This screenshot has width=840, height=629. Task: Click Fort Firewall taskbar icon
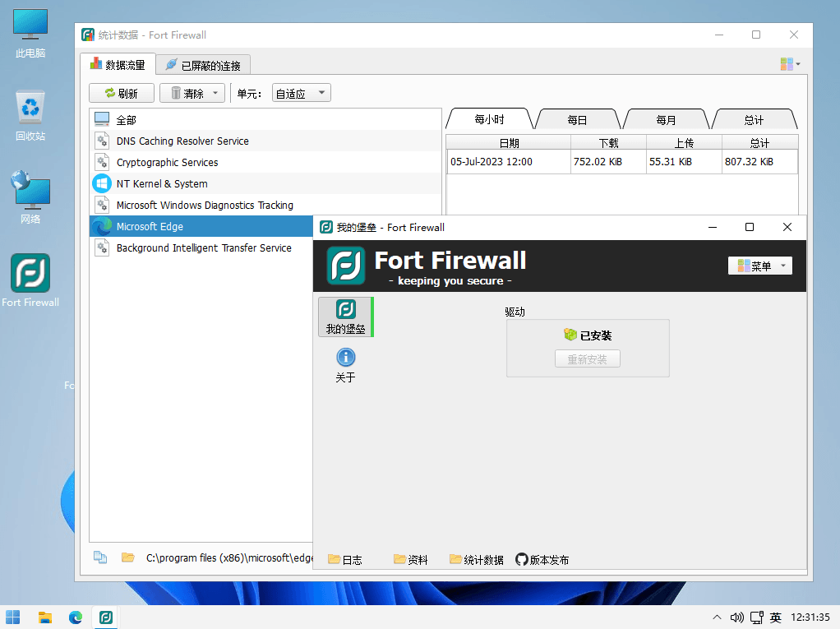[106, 617]
